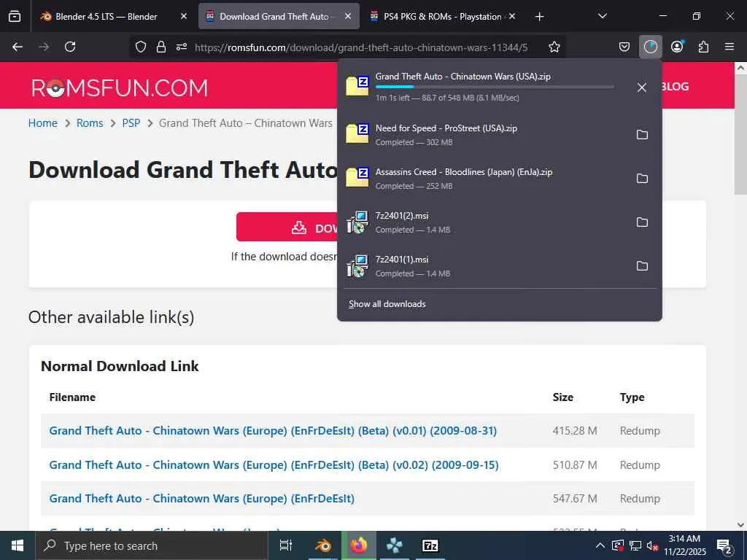Open Firefox account menu
The image size is (747, 560).
[677, 47]
